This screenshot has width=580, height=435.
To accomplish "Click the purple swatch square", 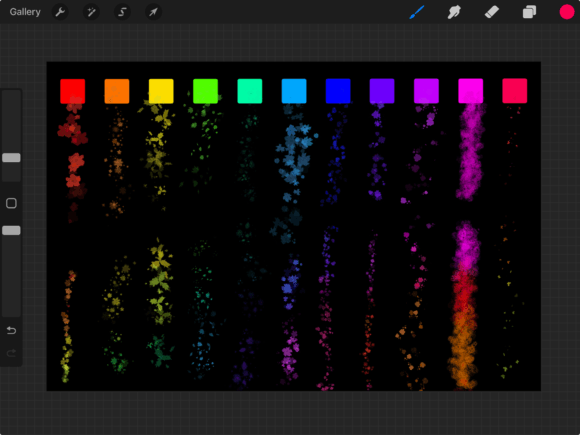I will 426,91.
